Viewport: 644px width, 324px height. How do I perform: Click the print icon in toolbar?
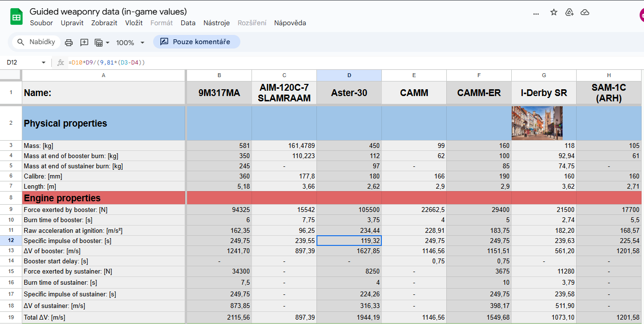coord(69,43)
